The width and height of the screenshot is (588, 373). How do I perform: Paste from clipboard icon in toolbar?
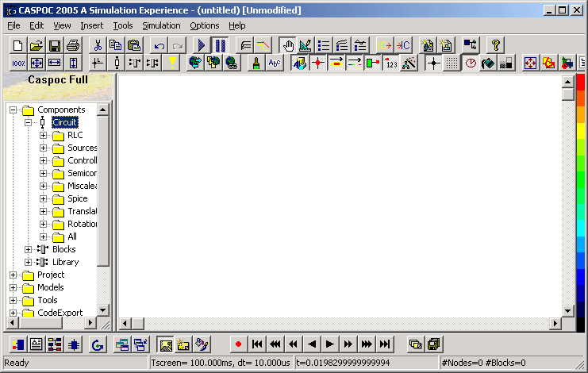point(134,45)
